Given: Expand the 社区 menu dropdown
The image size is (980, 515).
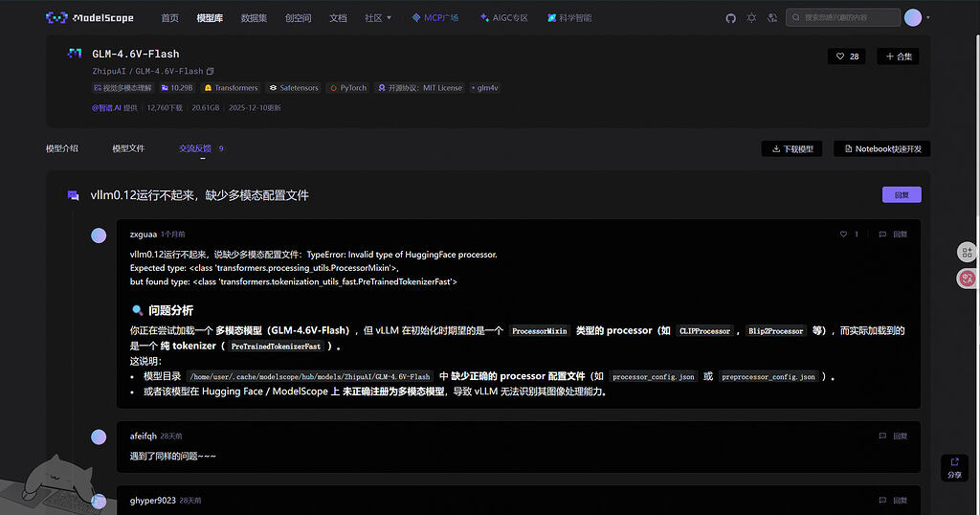Looking at the screenshot, I should [x=378, y=18].
